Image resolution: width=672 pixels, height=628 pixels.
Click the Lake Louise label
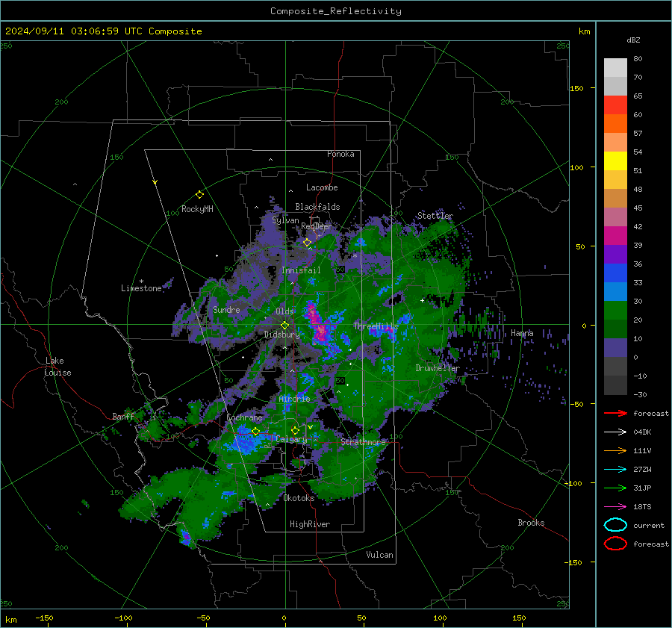coord(58,367)
